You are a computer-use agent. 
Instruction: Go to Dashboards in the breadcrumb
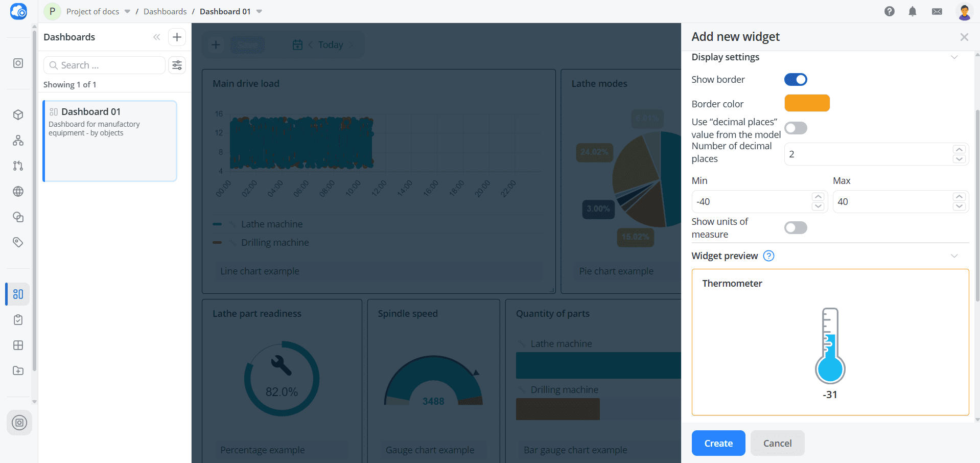165,11
